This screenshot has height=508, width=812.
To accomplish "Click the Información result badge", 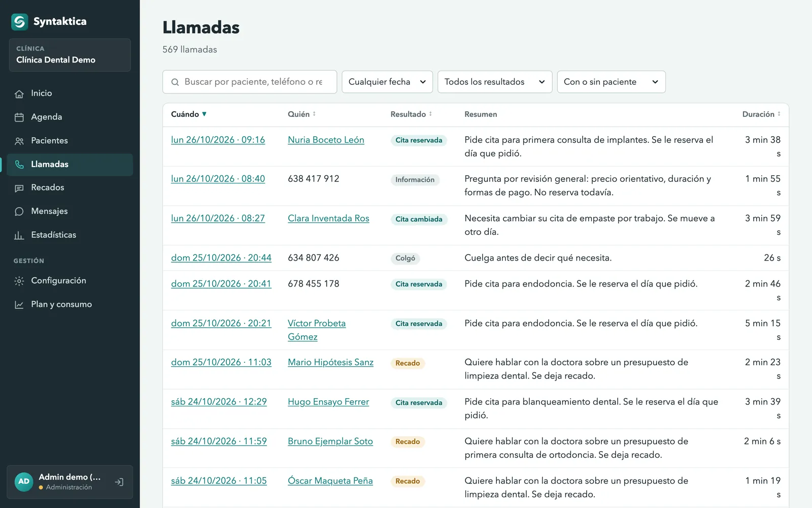I will (x=415, y=180).
